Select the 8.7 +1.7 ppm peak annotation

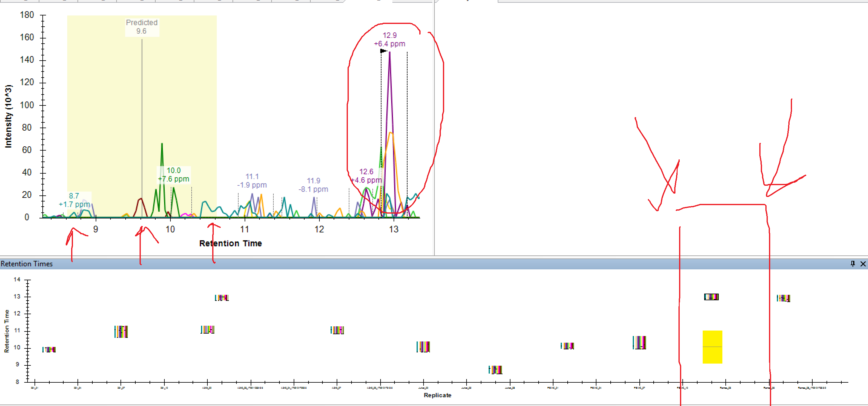[x=74, y=200]
